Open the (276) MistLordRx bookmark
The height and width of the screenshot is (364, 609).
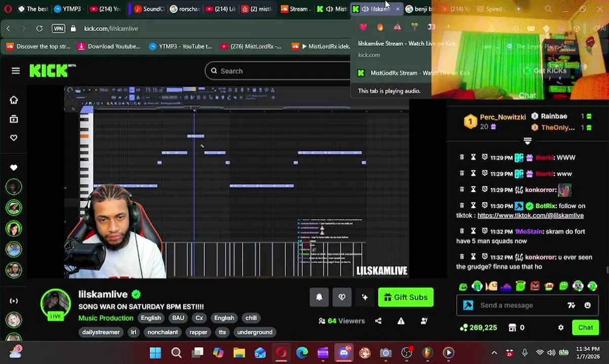(x=250, y=47)
